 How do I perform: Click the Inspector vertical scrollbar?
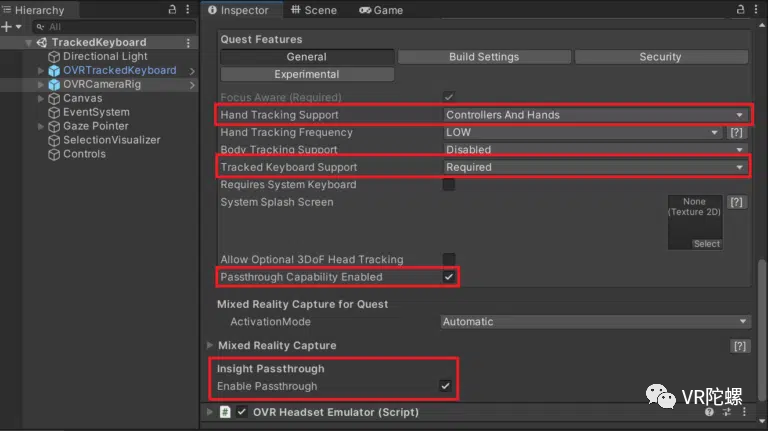[762, 331]
